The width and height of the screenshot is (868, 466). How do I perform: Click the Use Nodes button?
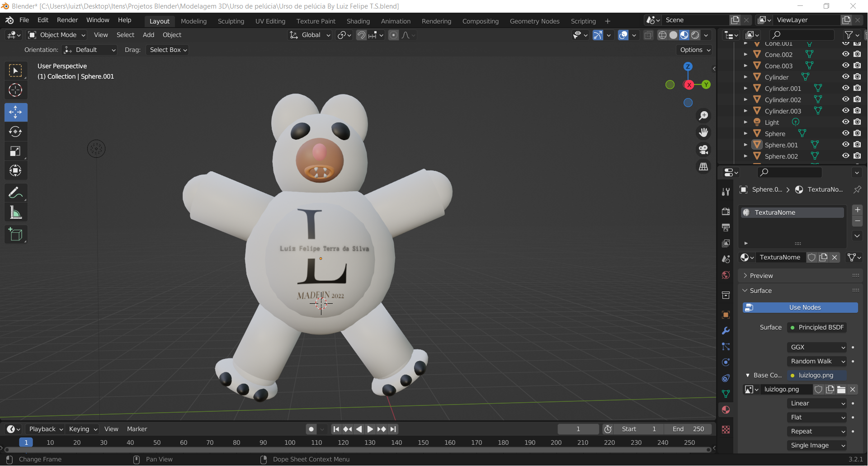click(799, 307)
